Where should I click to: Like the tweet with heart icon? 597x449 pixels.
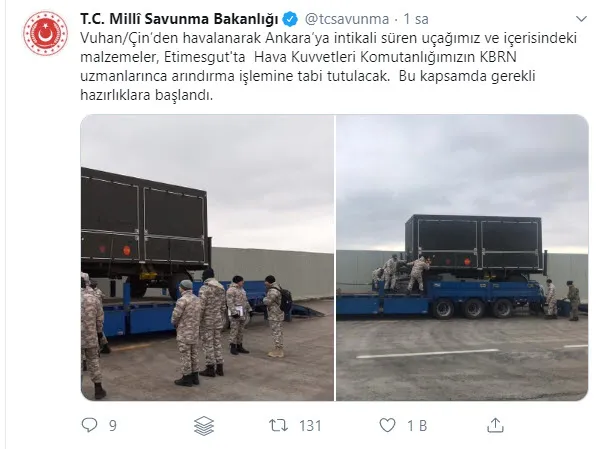point(388,425)
